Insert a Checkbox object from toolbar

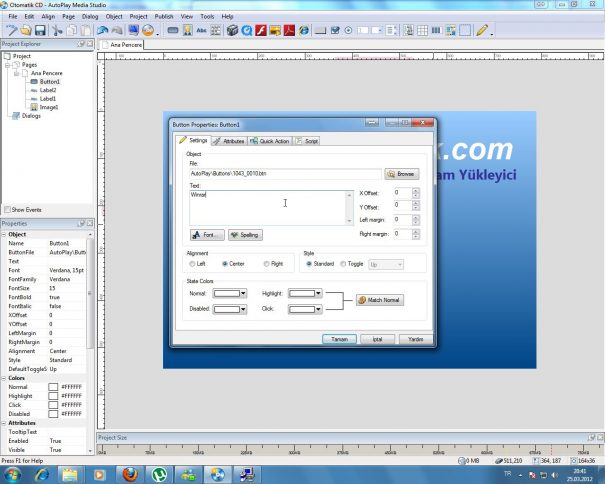[x=335, y=30]
